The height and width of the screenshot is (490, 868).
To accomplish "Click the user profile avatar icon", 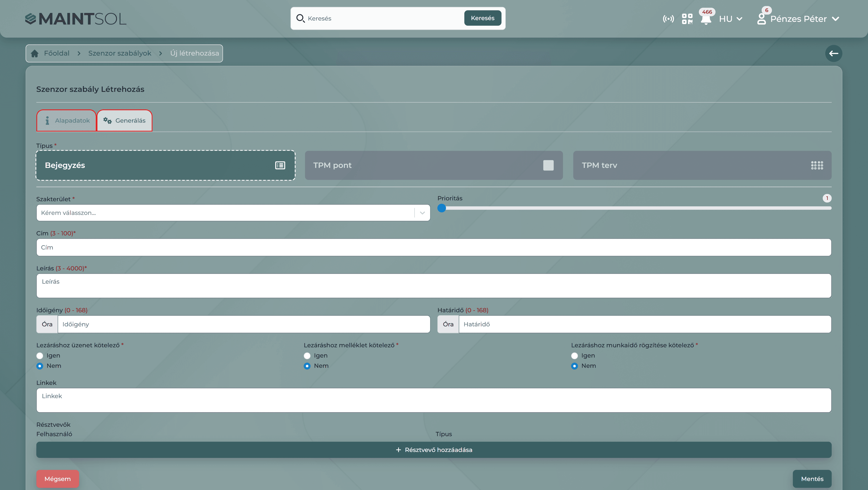I will [x=761, y=19].
